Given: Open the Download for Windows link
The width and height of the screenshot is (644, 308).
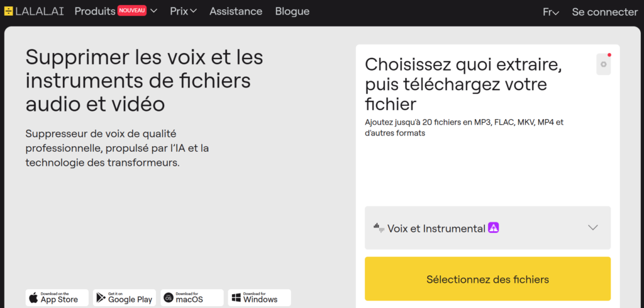Looking at the screenshot, I should pyautogui.click(x=259, y=298).
